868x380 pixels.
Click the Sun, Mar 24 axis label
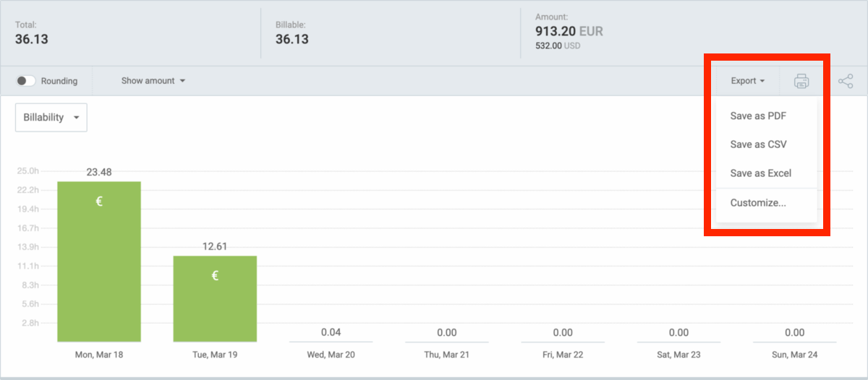point(794,355)
